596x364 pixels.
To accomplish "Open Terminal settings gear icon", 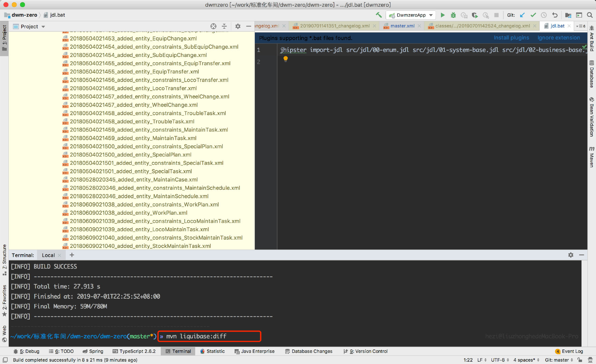I will click(x=571, y=255).
